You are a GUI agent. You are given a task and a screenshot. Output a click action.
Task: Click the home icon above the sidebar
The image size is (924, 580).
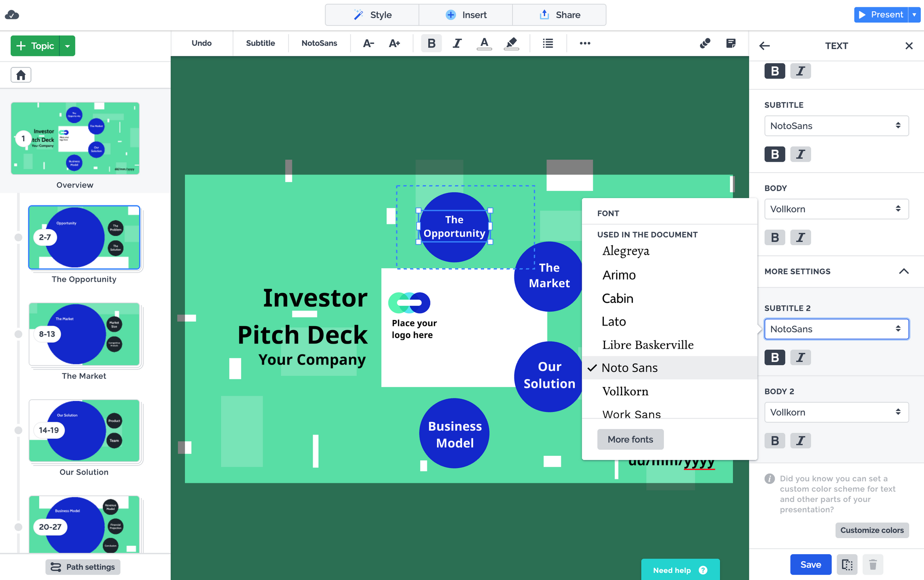(x=21, y=74)
